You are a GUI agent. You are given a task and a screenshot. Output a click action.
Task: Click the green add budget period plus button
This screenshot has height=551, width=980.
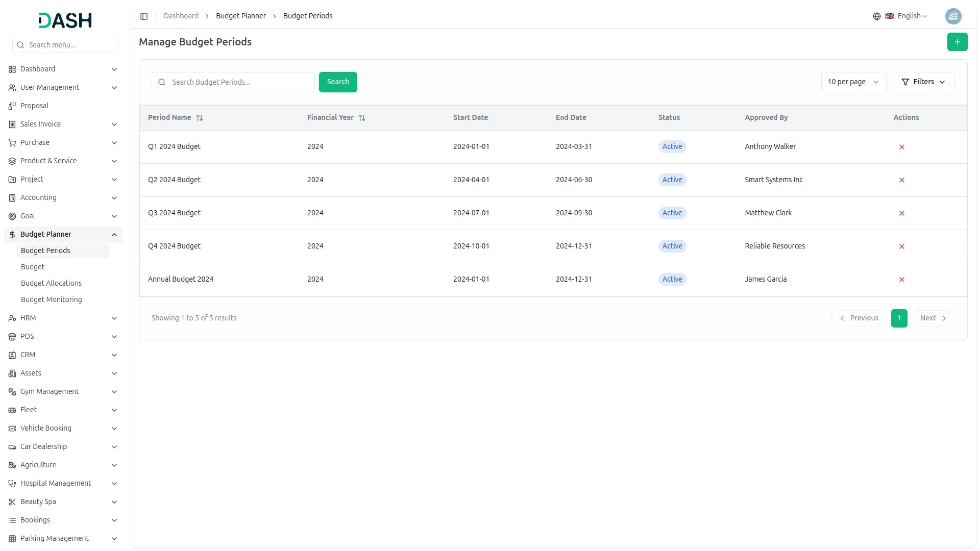[x=957, y=42]
